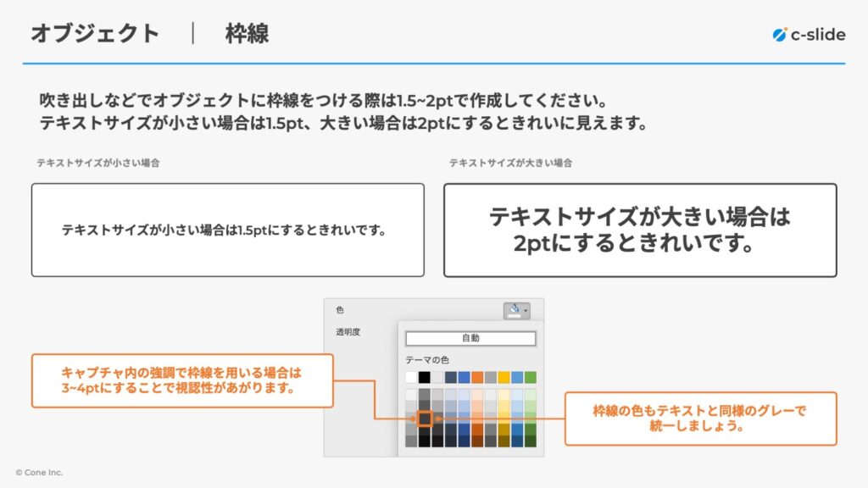The width and height of the screenshot is (868, 488).
Task: Pick the white theme color swatch
Action: coord(411,377)
